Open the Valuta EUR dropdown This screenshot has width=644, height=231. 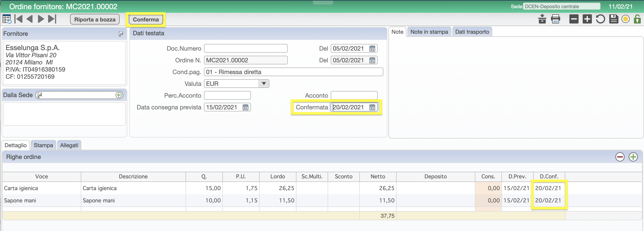click(264, 84)
